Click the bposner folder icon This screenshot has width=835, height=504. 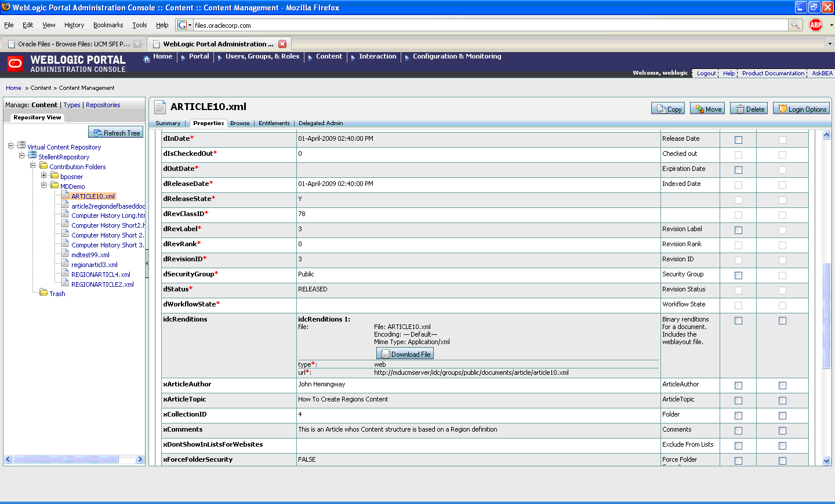[55, 176]
